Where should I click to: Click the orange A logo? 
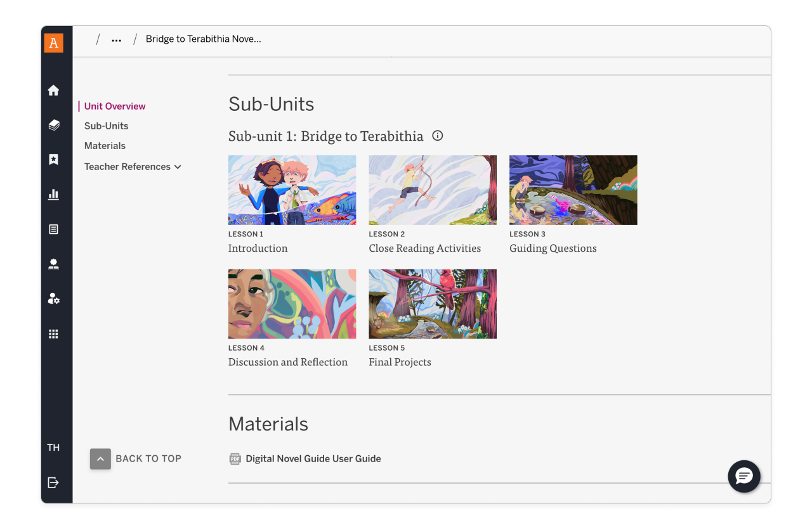(x=54, y=42)
